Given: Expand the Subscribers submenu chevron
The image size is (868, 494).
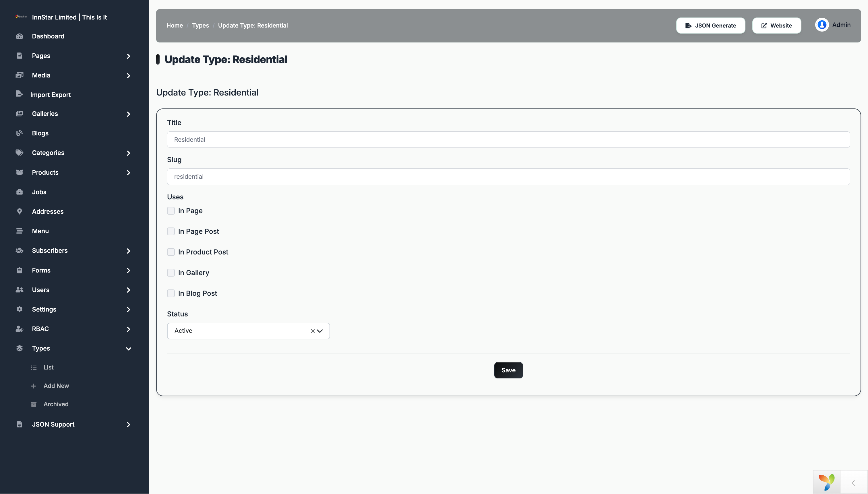Looking at the screenshot, I should point(128,251).
